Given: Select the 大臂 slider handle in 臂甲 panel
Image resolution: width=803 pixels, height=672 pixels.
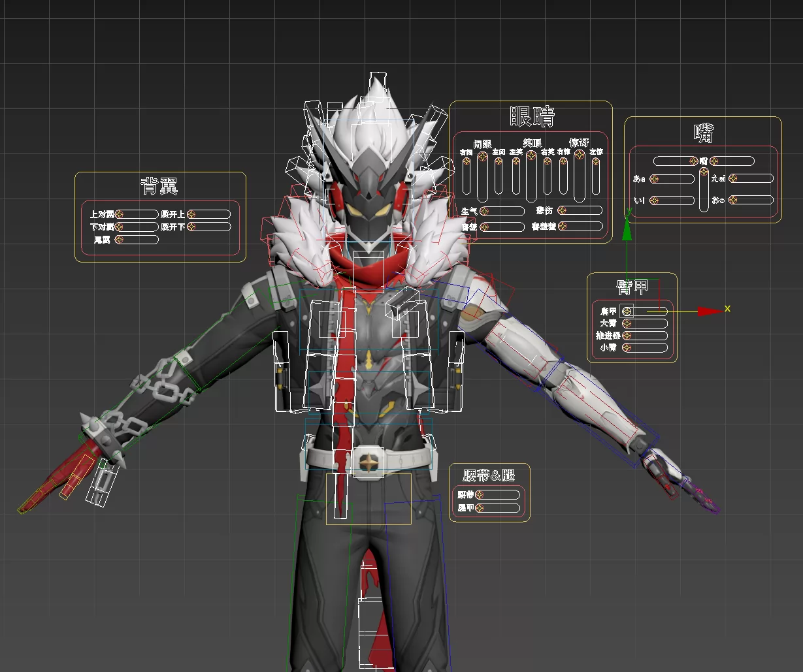Looking at the screenshot, I should 627,323.
